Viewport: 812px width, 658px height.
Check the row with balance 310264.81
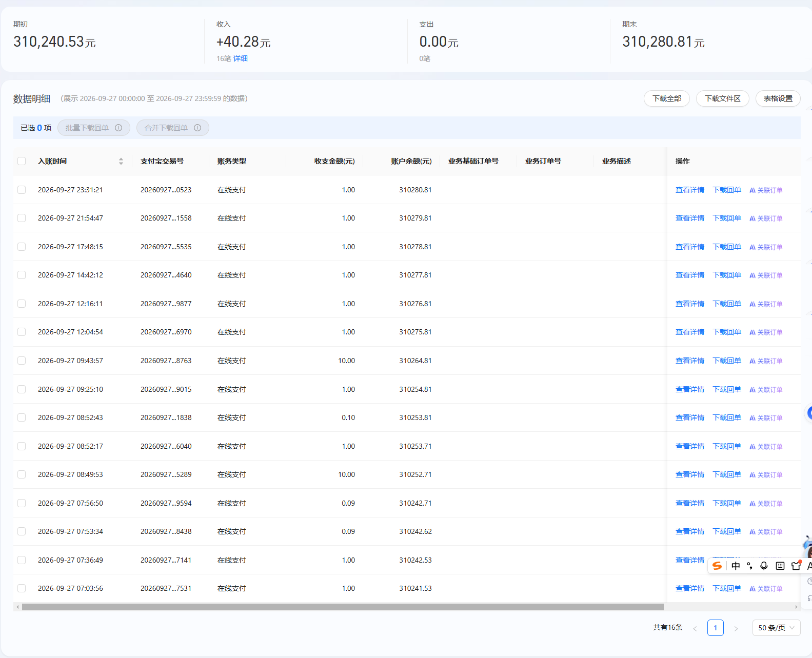click(22, 361)
